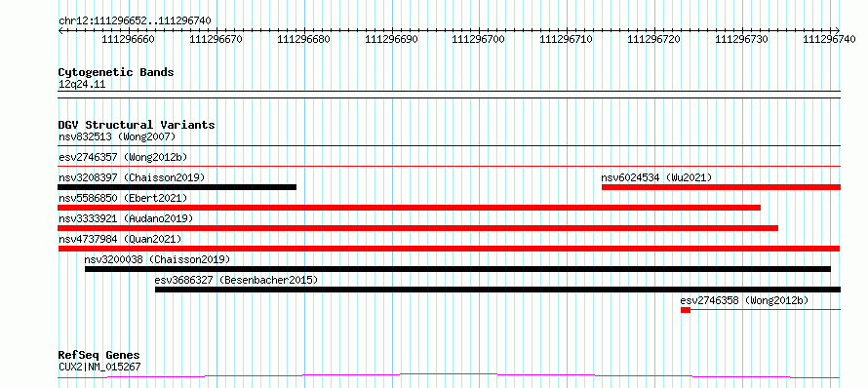The image size is (868, 388).
Task: Click the thin red esv2746357 variant line
Action: pos(450,167)
